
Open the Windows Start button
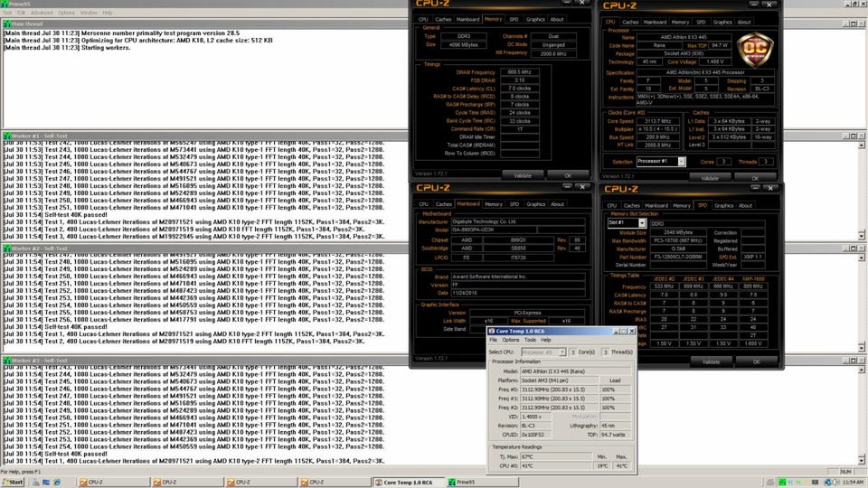14,482
